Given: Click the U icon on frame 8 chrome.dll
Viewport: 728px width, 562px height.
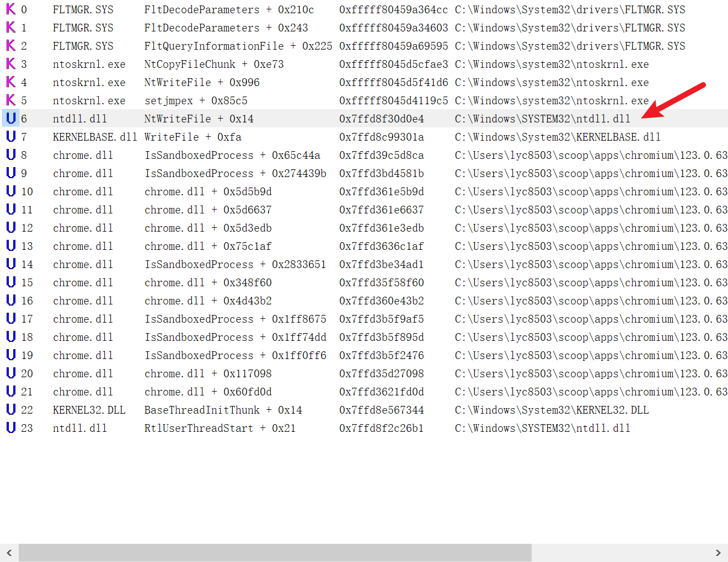Looking at the screenshot, I should pyautogui.click(x=11, y=154).
